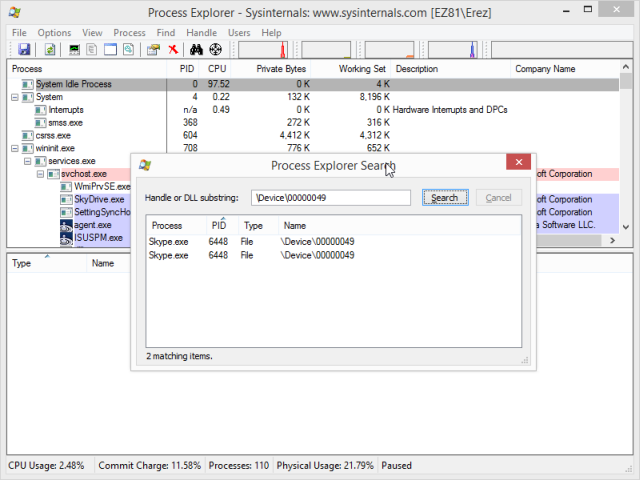The image size is (640, 480).
Task: Click the crosshair Find Window's Process icon
Action: click(x=216, y=49)
